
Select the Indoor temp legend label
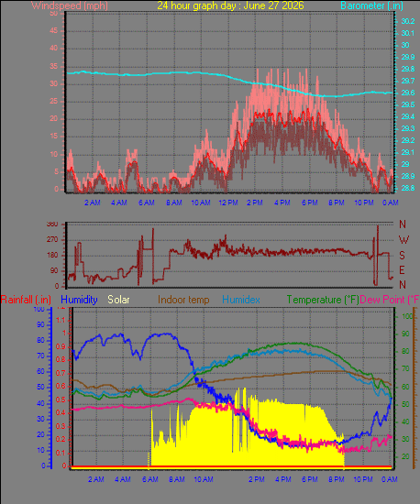coord(183,300)
